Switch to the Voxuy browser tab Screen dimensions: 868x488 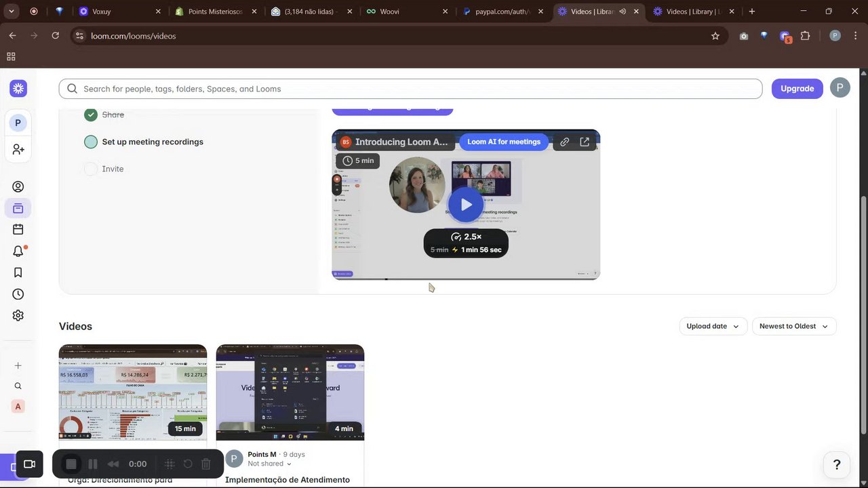pyautogui.click(x=120, y=12)
